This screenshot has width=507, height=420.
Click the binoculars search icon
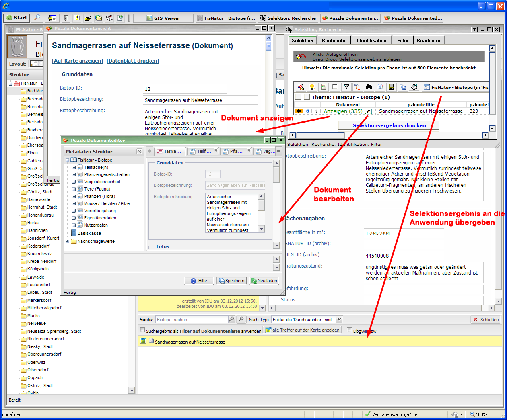pyautogui.click(x=369, y=87)
